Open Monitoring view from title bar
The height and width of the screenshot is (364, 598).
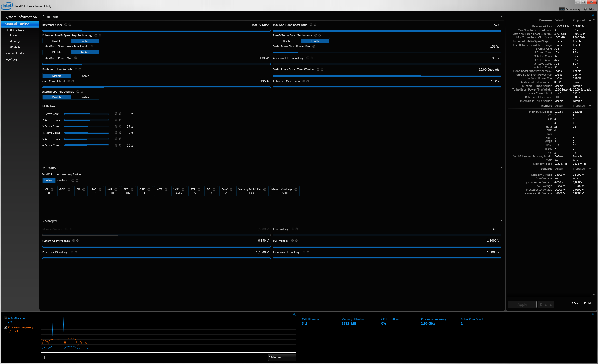[x=569, y=9]
